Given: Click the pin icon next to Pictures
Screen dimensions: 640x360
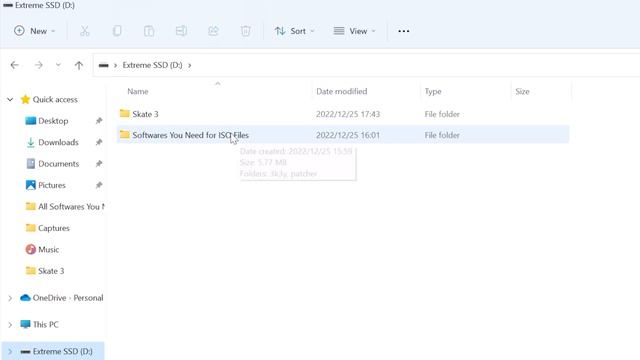Looking at the screenshot, I should click(x=99, y=185).
